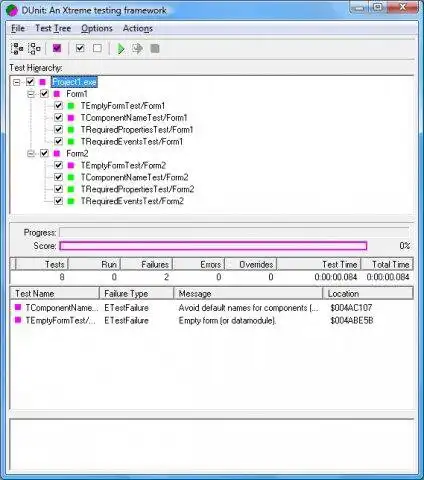The height and width of the screenshot is (480, 424).
Task: Click the Select Failed tests purple icon
Action: point(57,48)
